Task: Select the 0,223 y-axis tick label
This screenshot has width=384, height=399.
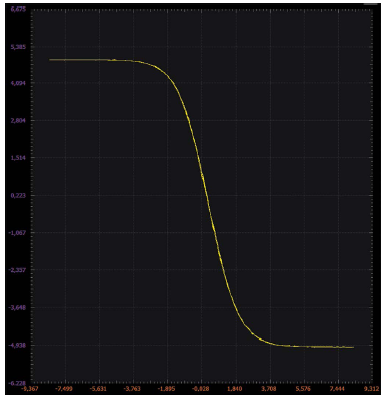Action: click(x=19, y=195)
